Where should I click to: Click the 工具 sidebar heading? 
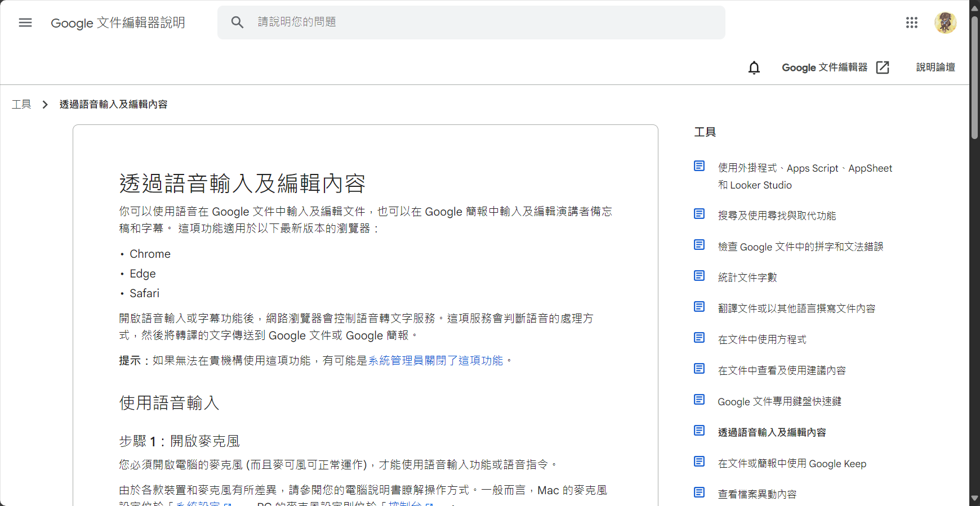point(705,132)
